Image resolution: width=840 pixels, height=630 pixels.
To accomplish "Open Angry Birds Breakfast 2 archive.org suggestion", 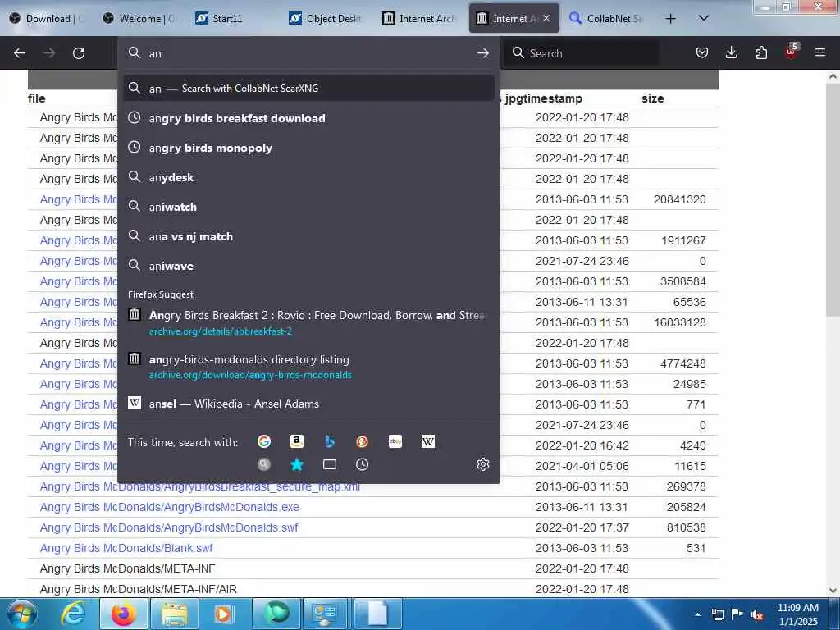I will point(308,322).
